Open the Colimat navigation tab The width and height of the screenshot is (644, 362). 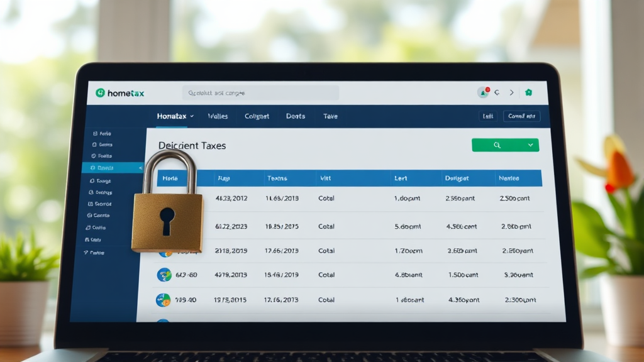point(257,116)
